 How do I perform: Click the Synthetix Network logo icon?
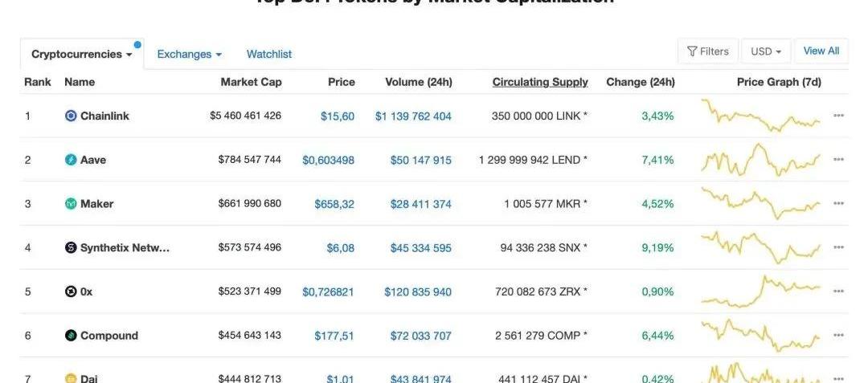(x=71, y=247)
